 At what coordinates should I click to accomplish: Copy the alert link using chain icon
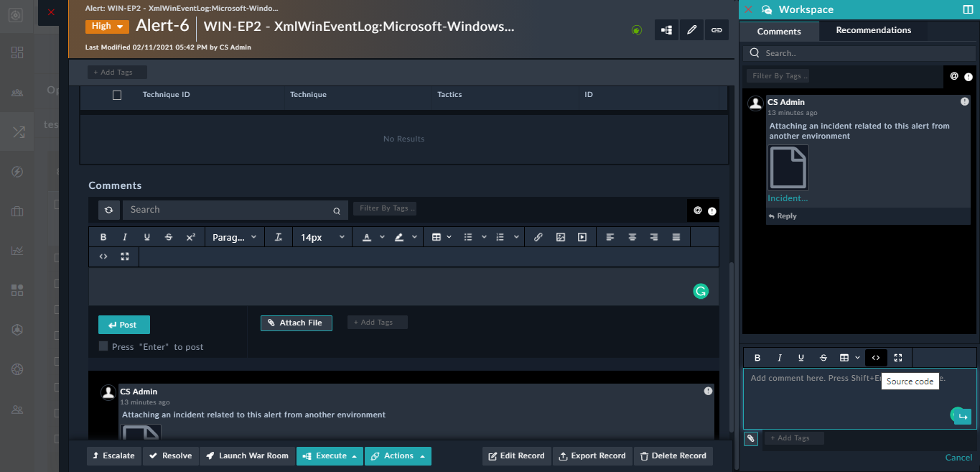[717, 29]
